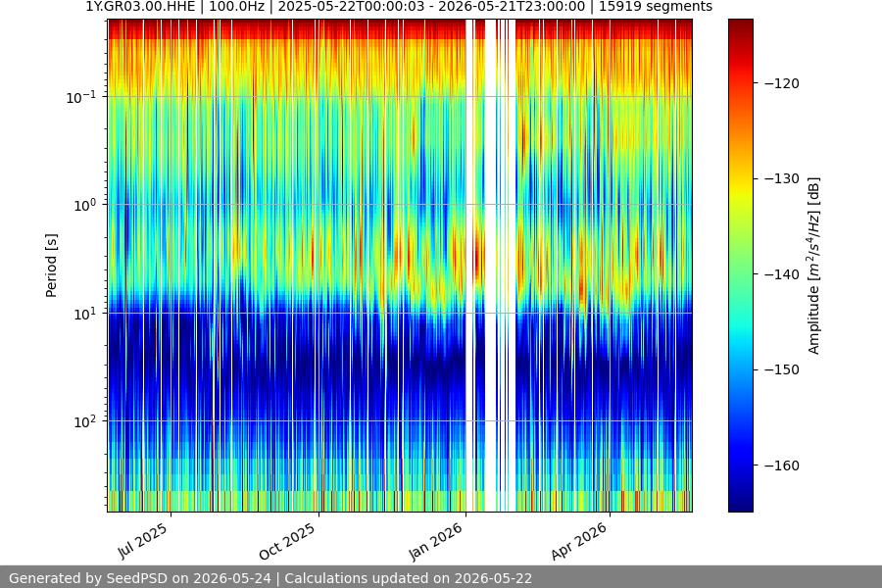Image resolution: width=882 pixels, height=588 pixels.
Task: Click the 'Period [s]' y-axis label
Action: 51,266
